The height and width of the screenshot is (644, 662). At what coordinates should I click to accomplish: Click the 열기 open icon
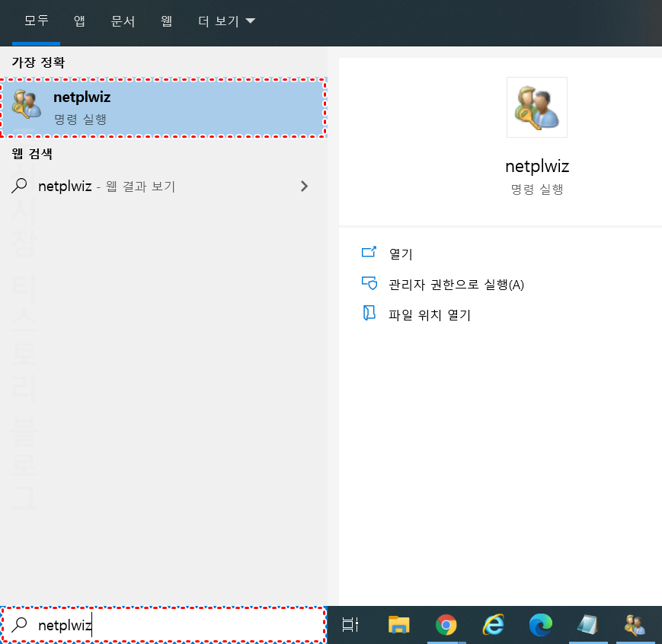tap(369, 252)
